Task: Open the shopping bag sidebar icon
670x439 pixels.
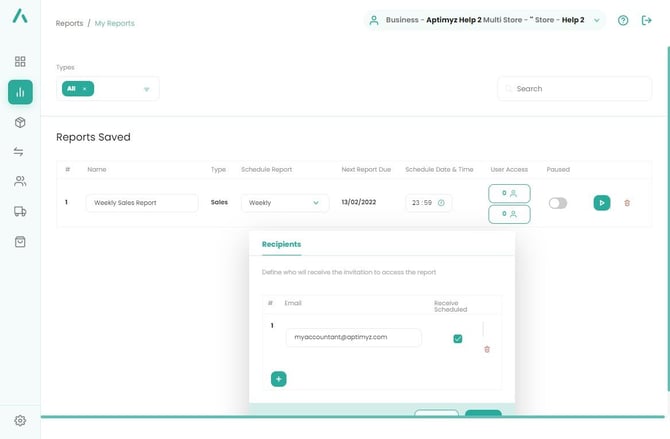Action: pos(20,242)
